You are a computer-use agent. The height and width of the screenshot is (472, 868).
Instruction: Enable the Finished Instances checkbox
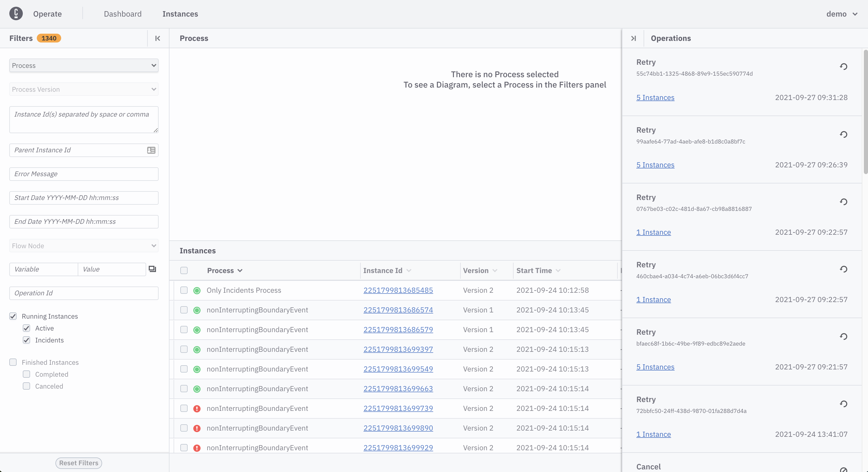pos(13,362)
